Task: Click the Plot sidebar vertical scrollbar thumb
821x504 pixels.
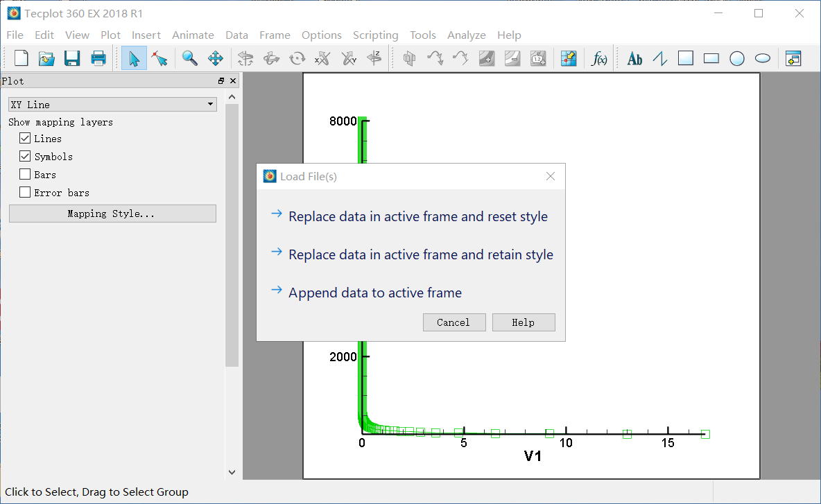Action: [x=232, y=236]
